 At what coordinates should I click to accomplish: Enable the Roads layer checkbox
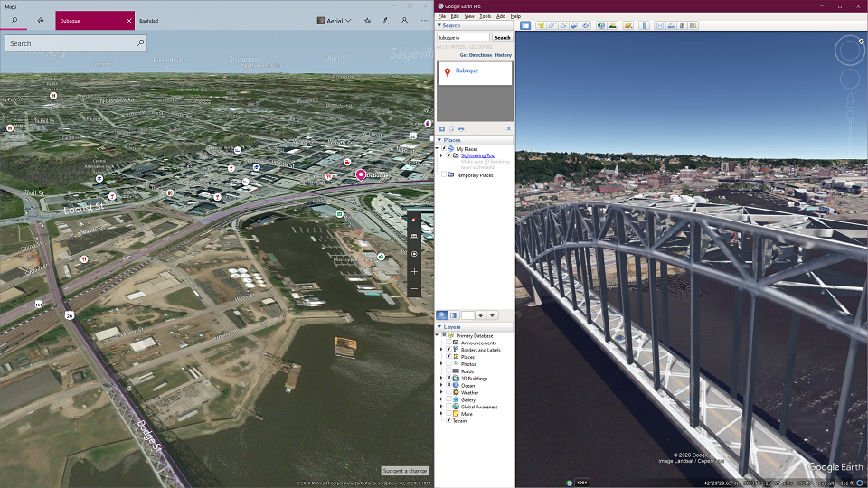coord(449,371)
